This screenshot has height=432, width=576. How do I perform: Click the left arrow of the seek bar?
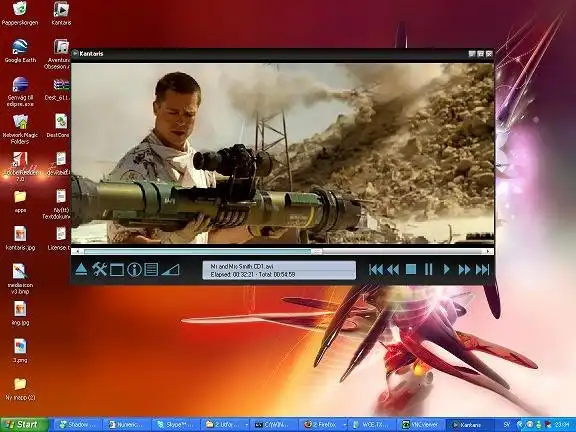tap(78, 251)
